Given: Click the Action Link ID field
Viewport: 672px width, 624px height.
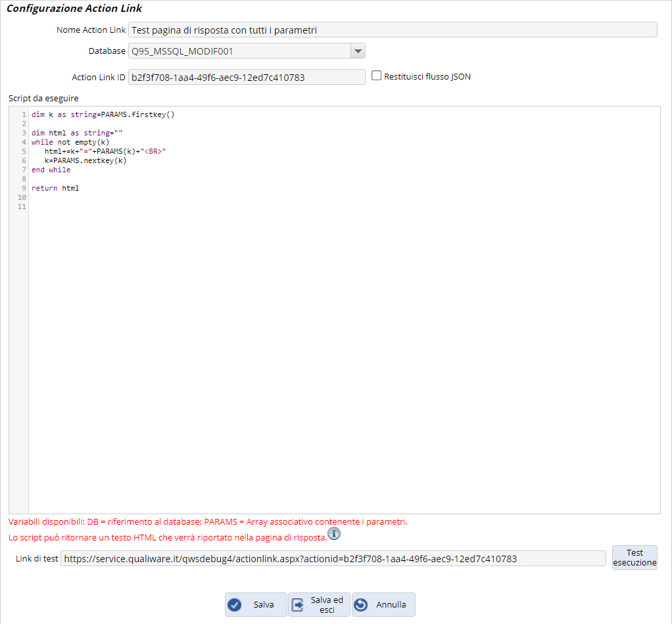Looking at the screenshot, I should 247,77.
